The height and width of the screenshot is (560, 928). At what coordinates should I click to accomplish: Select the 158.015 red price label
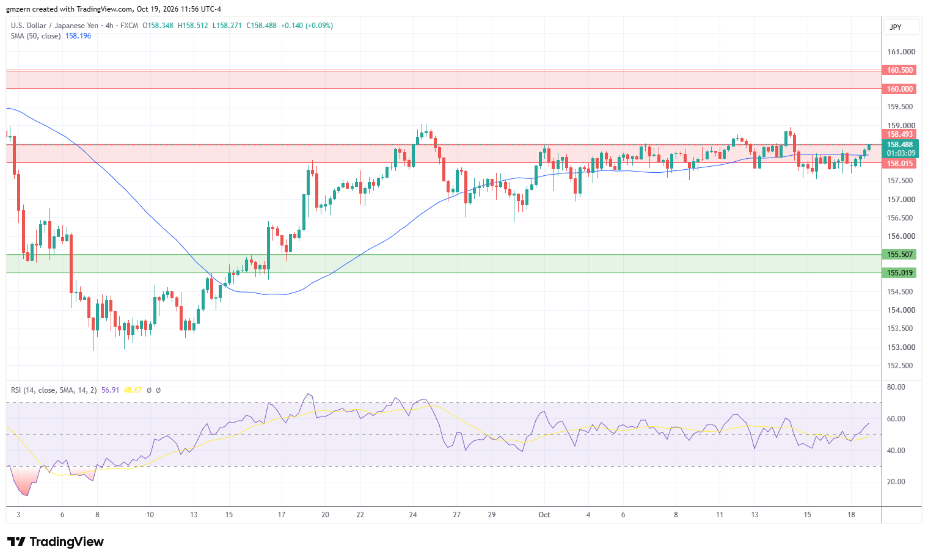pyautogui.click(x=900, y=164)
